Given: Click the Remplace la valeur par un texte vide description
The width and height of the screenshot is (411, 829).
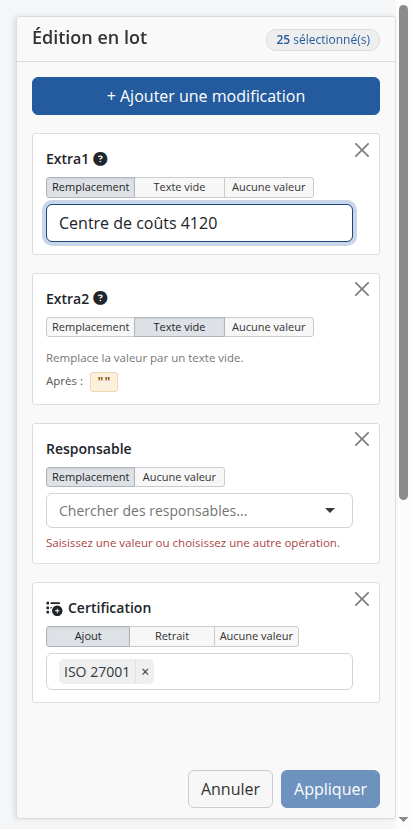Looking at the screenshot, I should tap(145, 358).
